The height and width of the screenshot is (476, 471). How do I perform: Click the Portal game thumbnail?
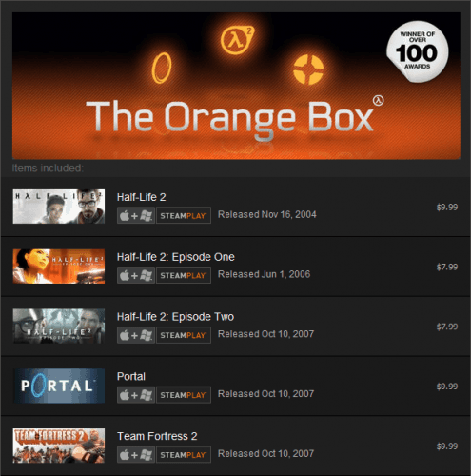pyautogui.click(x=59, y=386)
